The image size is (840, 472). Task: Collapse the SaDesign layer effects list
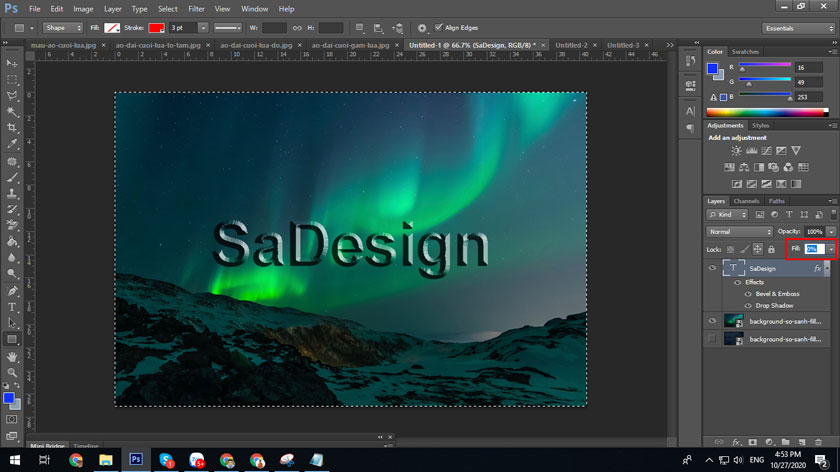point(827,268)
